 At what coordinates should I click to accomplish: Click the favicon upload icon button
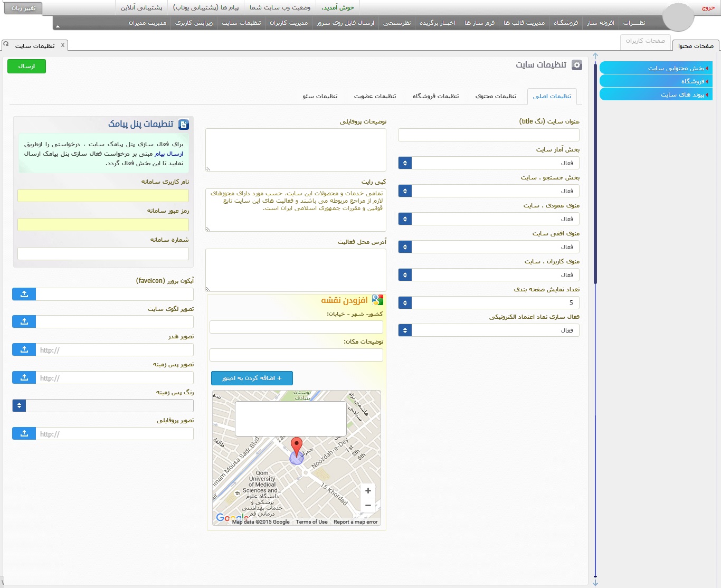point(24,294)
